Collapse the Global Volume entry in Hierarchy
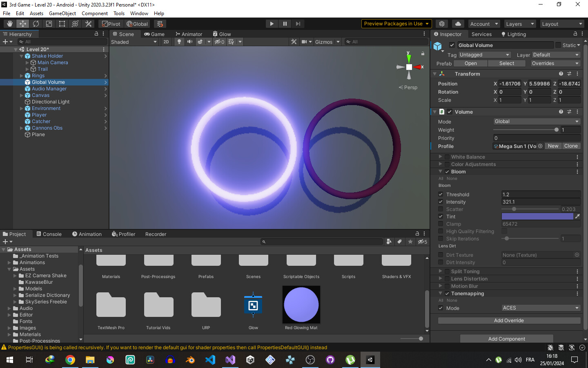This screenshot has width=588, height=368. pyautogui.click(x=21, y=82)
